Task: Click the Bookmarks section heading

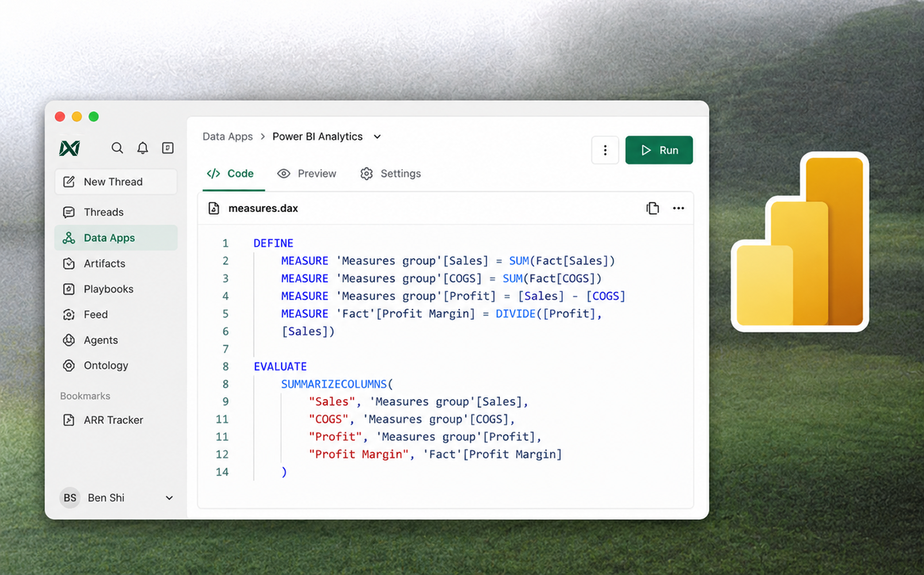Action: (85, 396)
